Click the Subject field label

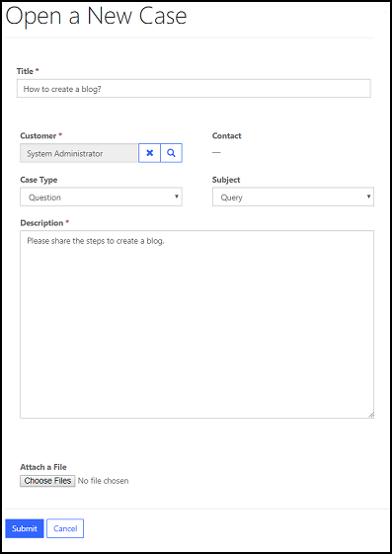226,180
